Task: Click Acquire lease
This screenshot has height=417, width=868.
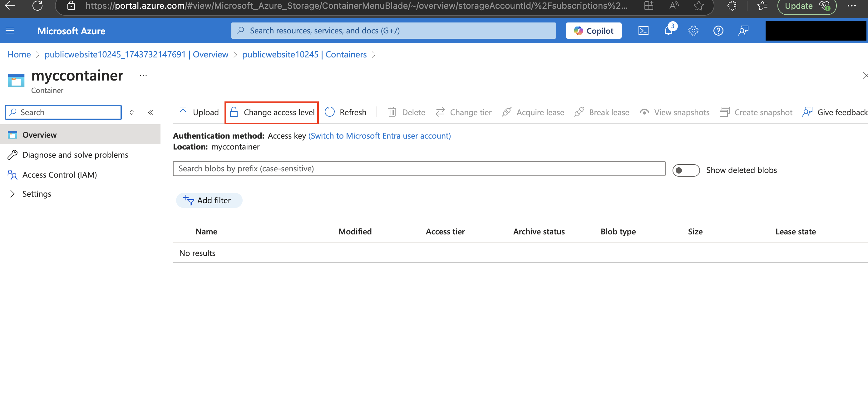Action: tap(533, 112)
